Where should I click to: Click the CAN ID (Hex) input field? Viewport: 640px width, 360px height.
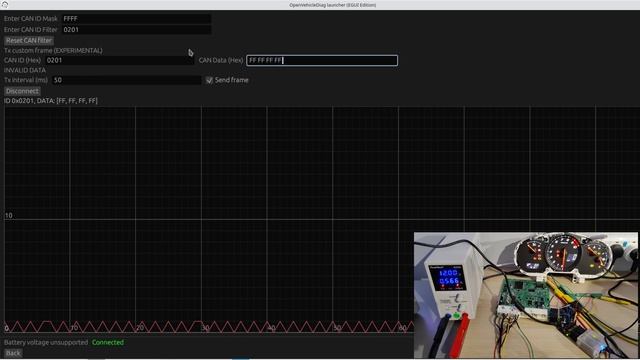[119, 60]
